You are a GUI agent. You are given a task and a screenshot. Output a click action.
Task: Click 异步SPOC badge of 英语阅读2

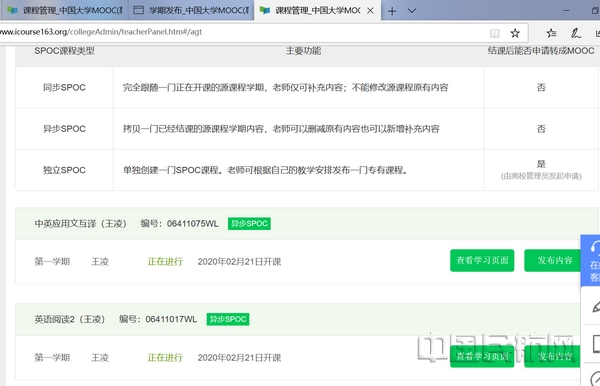tap(228, 319)
